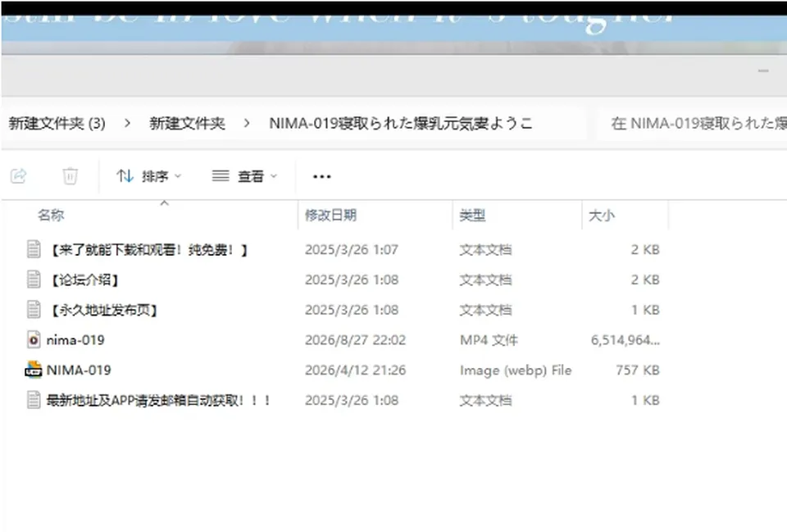Click the 2025/3/26 1:08 date in the 【论坛介绍】 row
Viewport: 787px width, 532px height.
352,280
